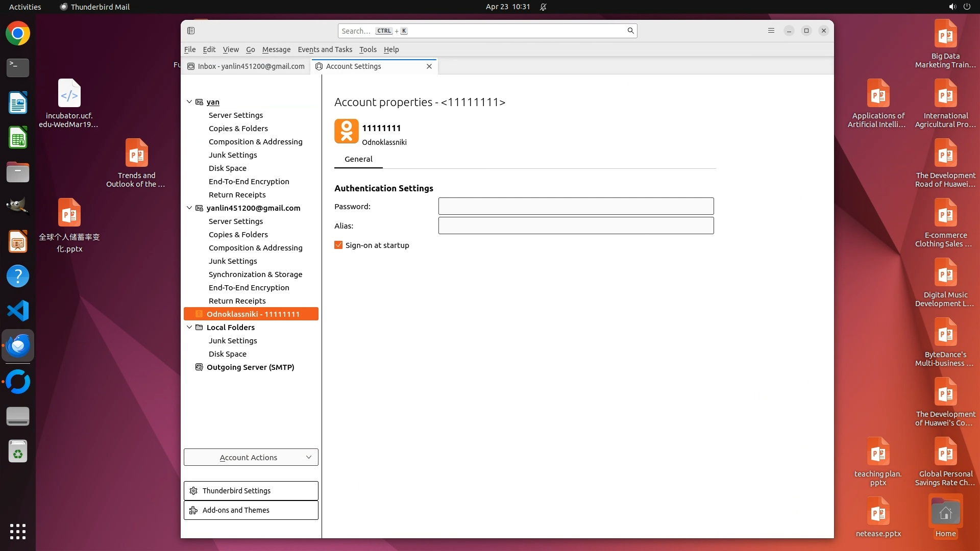This screenshot has width=980, height=551.
Task: Open End-To-End Encryption under yan
Action: click(249, 182)
